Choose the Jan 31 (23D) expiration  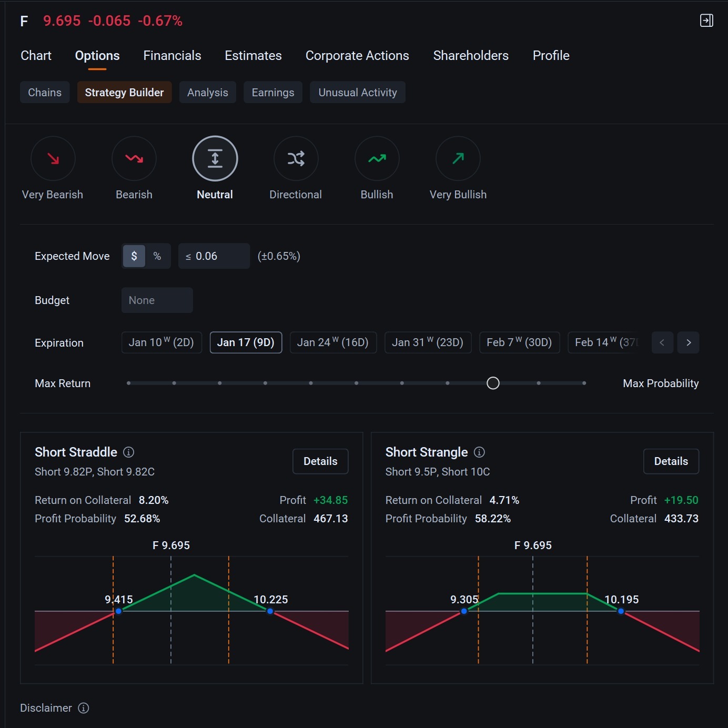(x=428, y=342)
